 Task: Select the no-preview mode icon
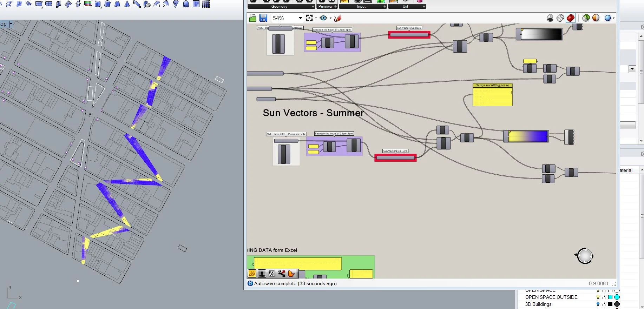point(550,18)
